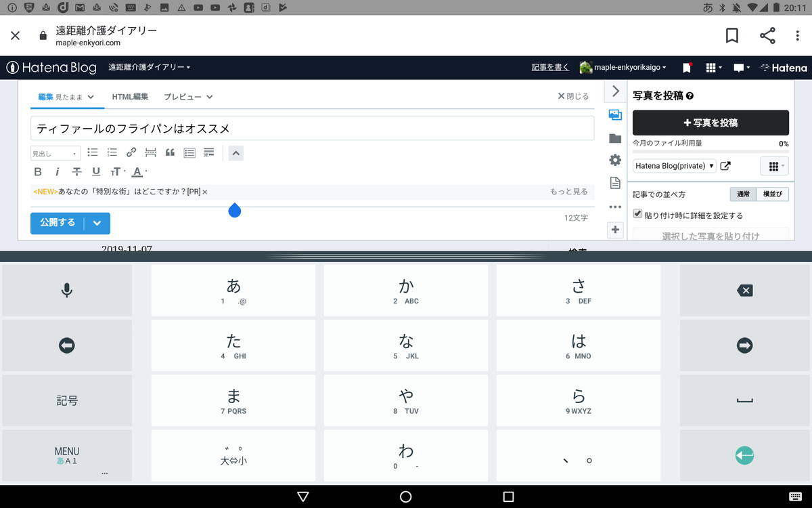Insert a footnote
The width and height of the screenshot is (812, 508).
(209, 153)
